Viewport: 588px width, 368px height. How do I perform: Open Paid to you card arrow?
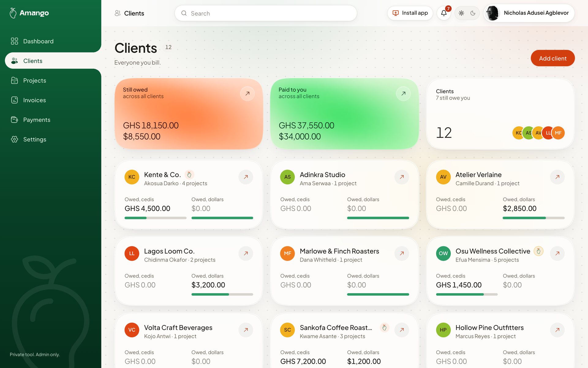(403, 94)
